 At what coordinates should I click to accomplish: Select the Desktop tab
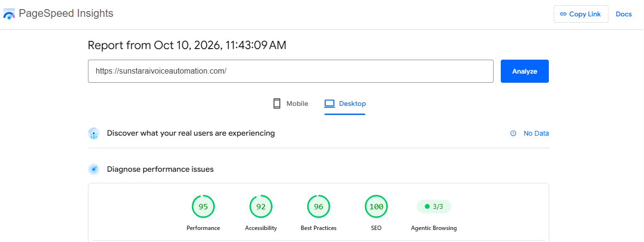[345, 103]
